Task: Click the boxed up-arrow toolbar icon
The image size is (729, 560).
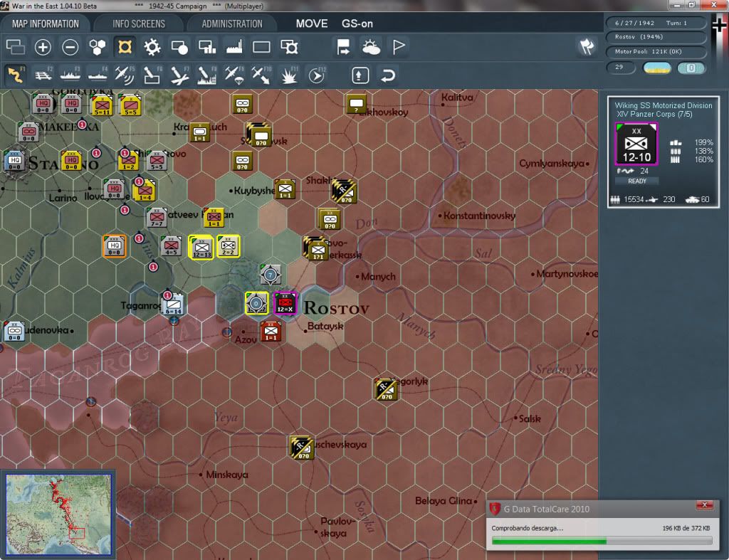Action: [360, 75]
